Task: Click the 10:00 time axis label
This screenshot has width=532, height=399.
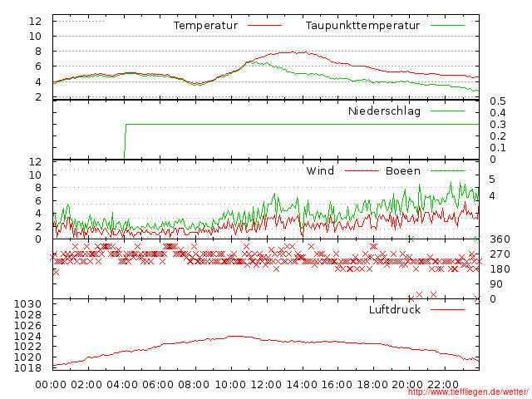Action: pyautogui.click(x=231, y=385)
